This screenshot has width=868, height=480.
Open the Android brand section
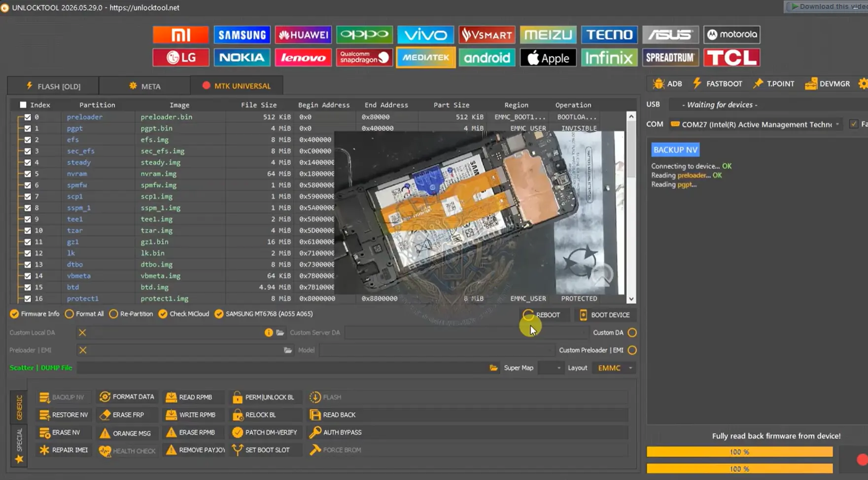point(486,58)
